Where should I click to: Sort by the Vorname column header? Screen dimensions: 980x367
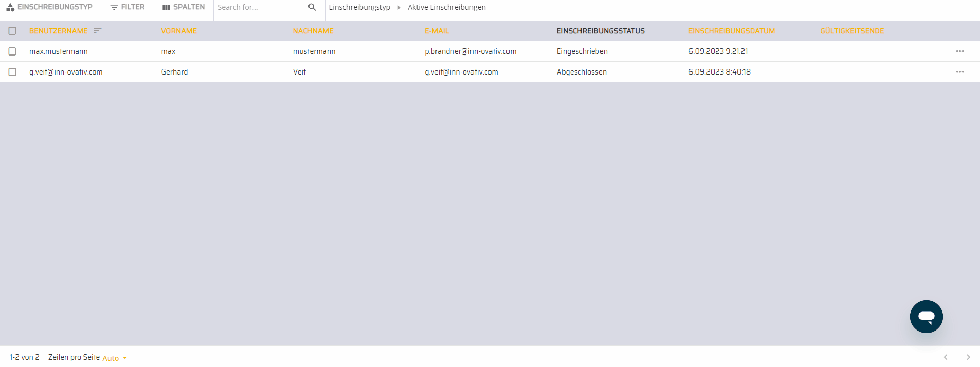[179, 31]
